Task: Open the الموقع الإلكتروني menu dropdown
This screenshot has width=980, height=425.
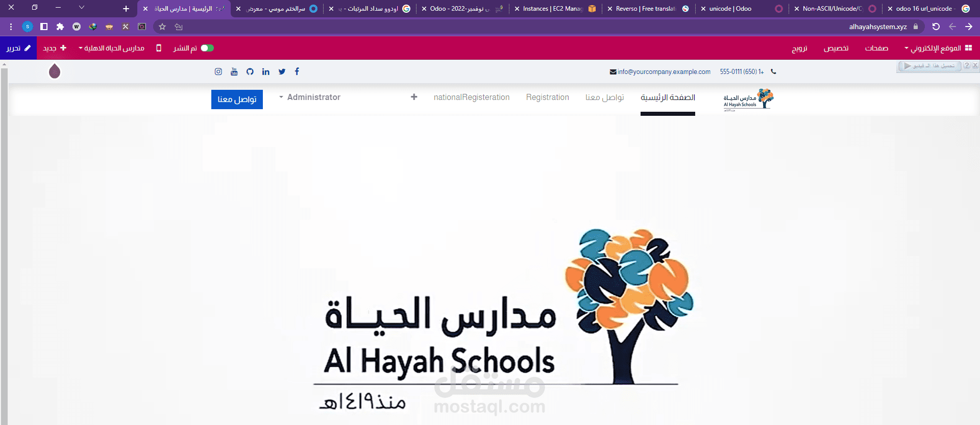Action: (933, 48)
